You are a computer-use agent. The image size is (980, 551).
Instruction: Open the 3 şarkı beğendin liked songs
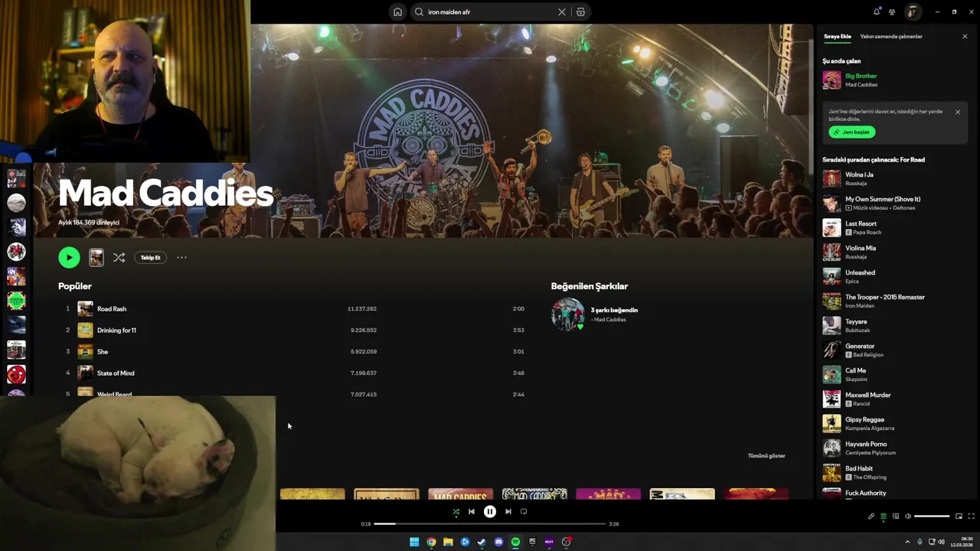coord(614,310)
